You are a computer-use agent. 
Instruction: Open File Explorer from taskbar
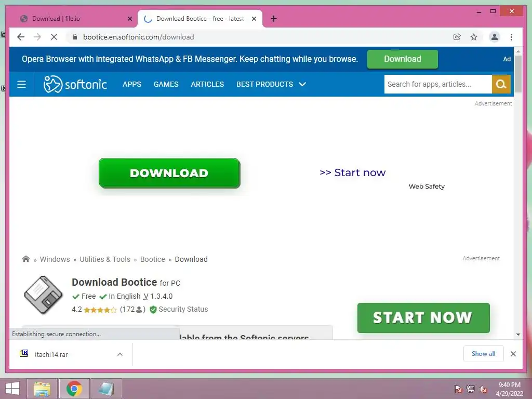(x=42, y=389)
